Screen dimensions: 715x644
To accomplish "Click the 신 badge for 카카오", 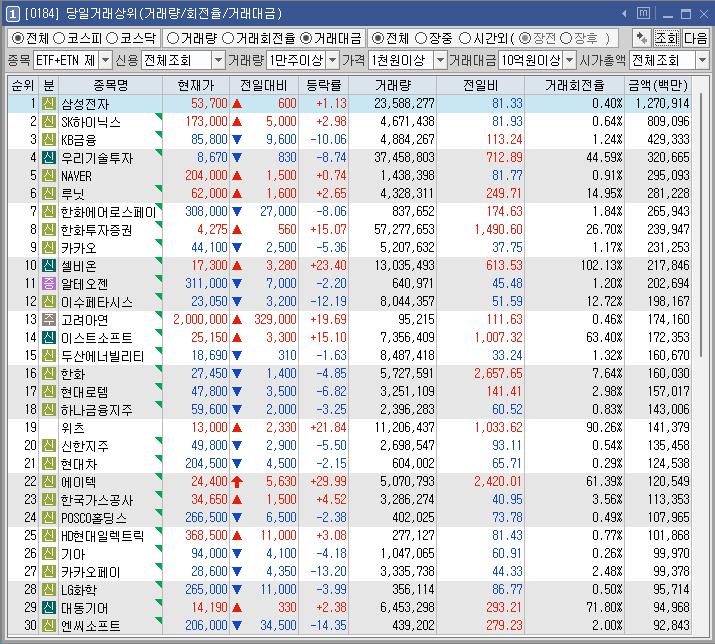I will (49, 247).
